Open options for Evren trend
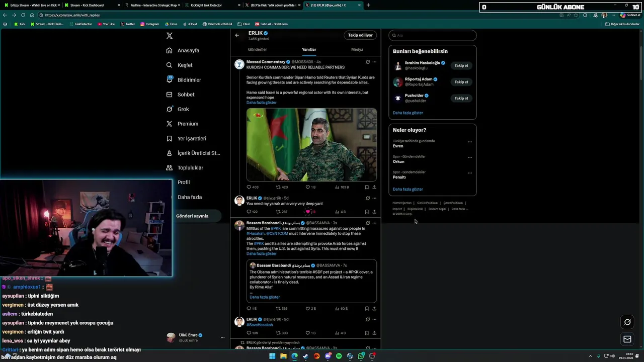This screenshot has height=362, width=644. (x=470, y=142)
